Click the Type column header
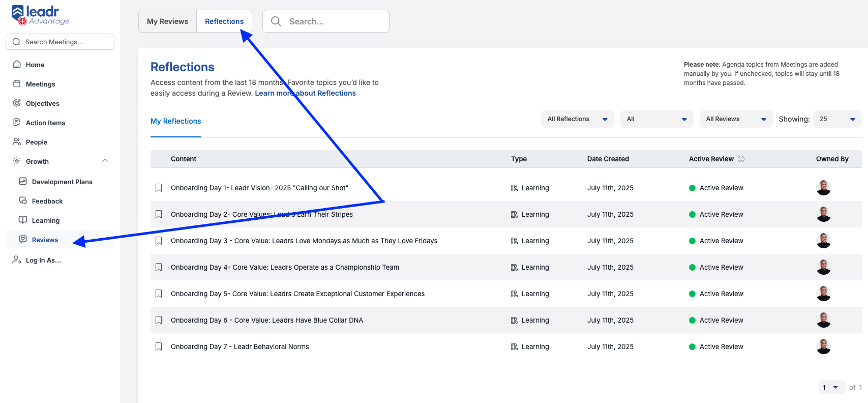Screen dimensions: 868x403 pyautogui.click(x=519, y=159)
